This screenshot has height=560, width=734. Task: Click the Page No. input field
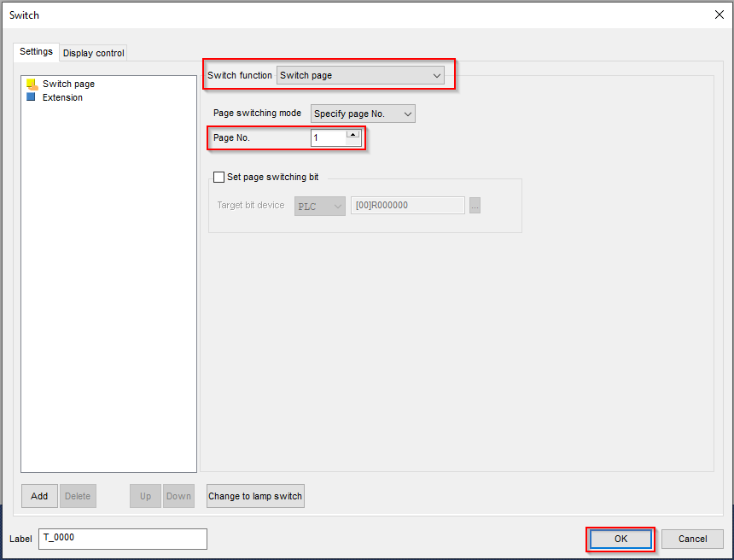click(329, 137)
